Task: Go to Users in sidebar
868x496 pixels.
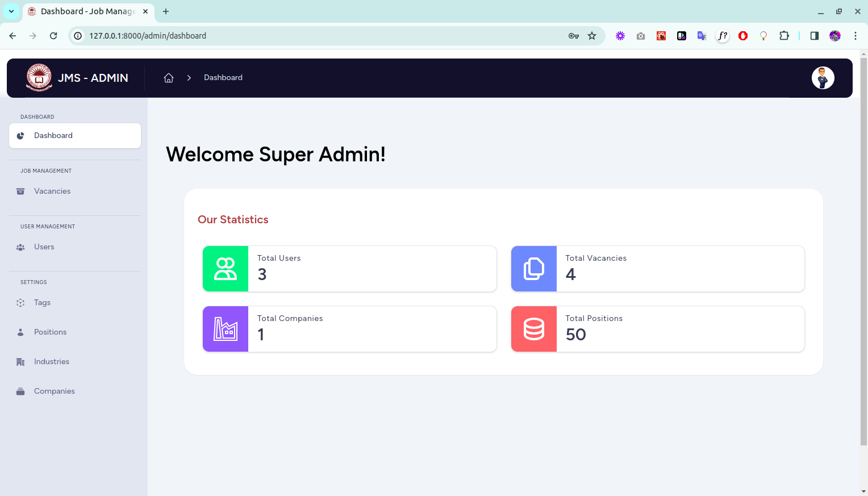Action: tap(44, 247)
